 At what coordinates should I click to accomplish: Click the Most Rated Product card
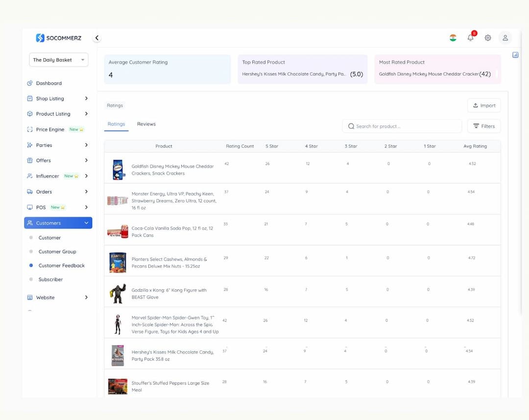coord(437,69)
